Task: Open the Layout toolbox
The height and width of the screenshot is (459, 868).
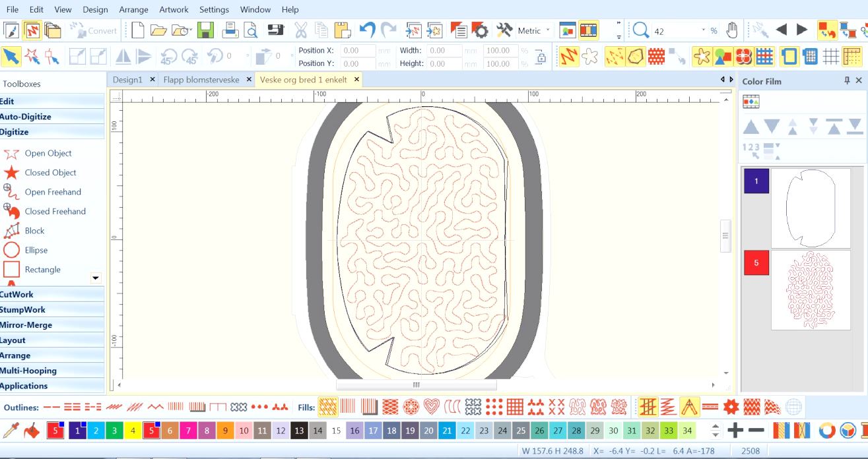Action: (52, 340)
